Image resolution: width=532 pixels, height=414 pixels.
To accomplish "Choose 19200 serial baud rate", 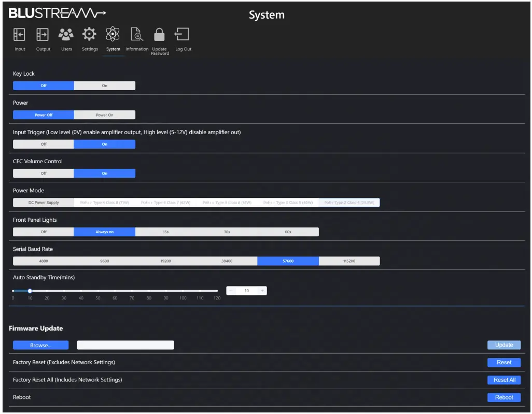I will click(165, 261).
